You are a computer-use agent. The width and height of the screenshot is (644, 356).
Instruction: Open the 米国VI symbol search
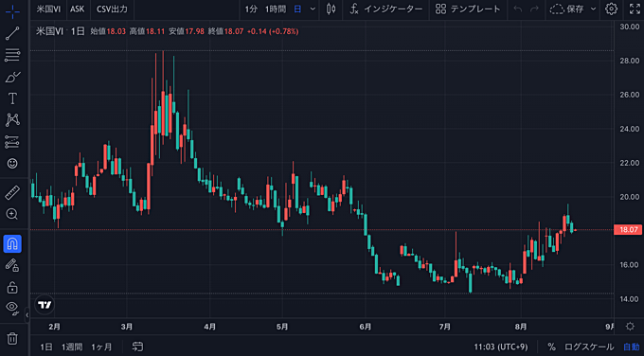[x=48, y=9]
